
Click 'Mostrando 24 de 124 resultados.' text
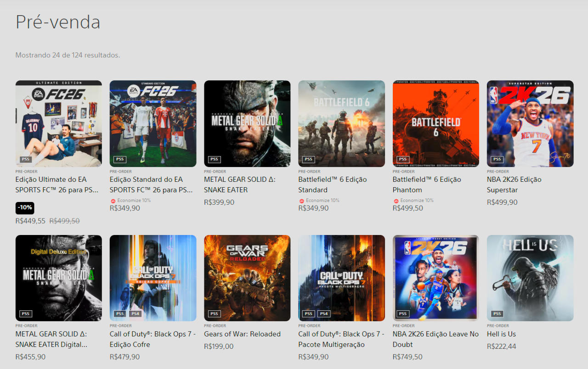click(x=68, y=55)
